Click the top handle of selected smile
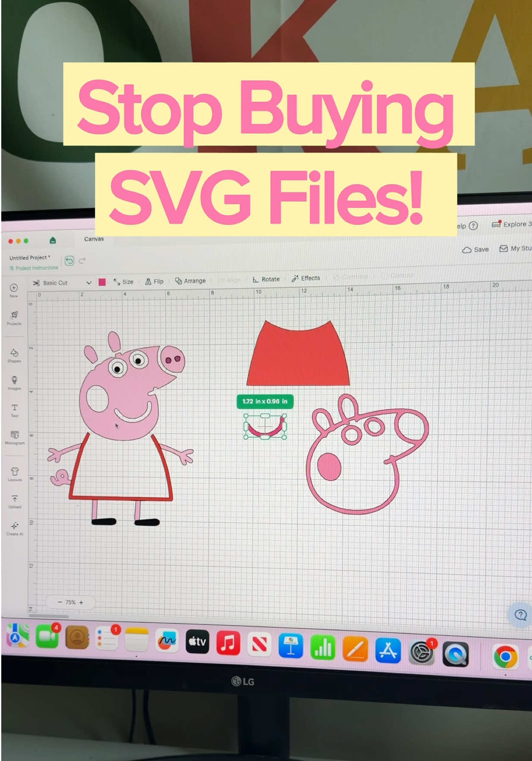 [265, 416]
